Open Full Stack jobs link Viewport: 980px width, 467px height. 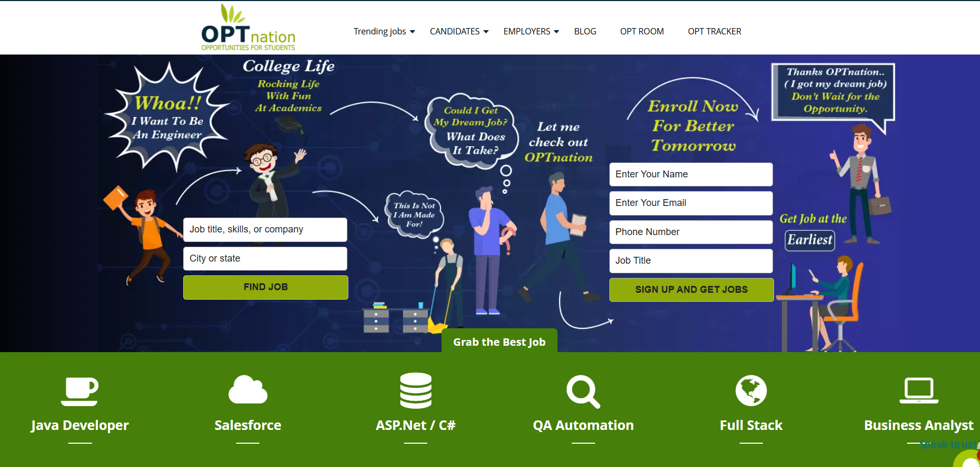[751, 425]
